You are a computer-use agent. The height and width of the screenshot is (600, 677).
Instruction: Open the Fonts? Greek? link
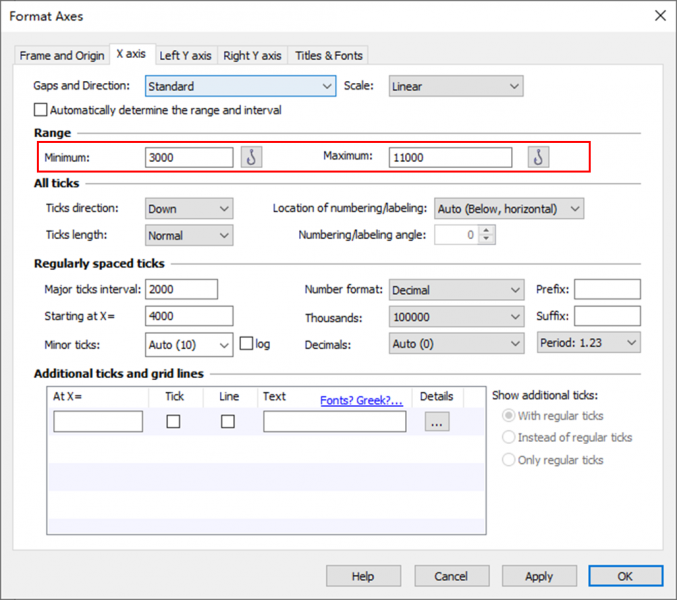[361, 400]
